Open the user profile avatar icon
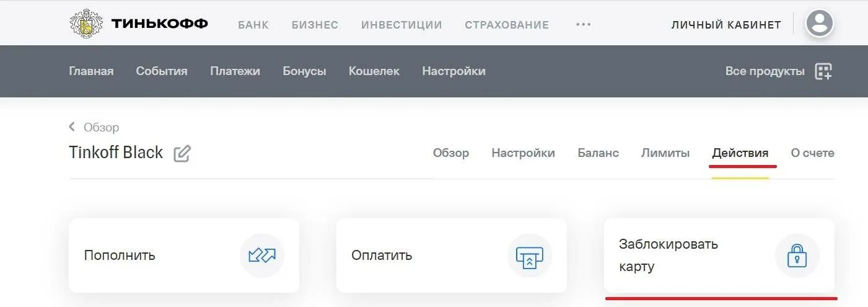 [819, 24]
